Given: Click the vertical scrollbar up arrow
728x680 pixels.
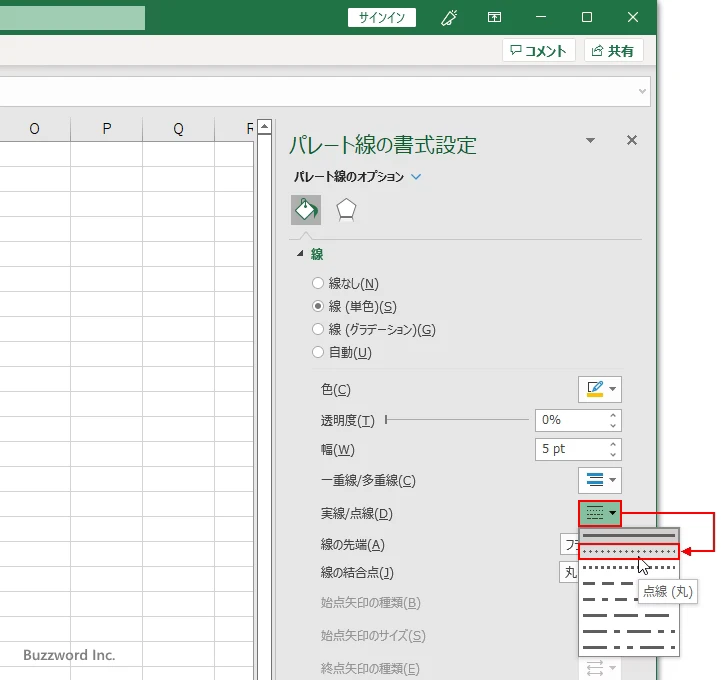Looking at the screenshot, I should tap(265, 127).
